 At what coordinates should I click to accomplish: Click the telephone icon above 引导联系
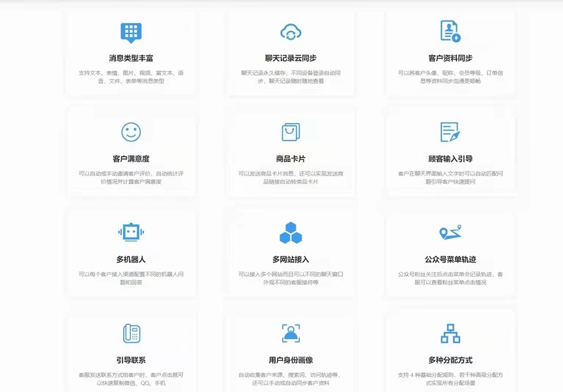pyautogui.click(x=131, y=333)
